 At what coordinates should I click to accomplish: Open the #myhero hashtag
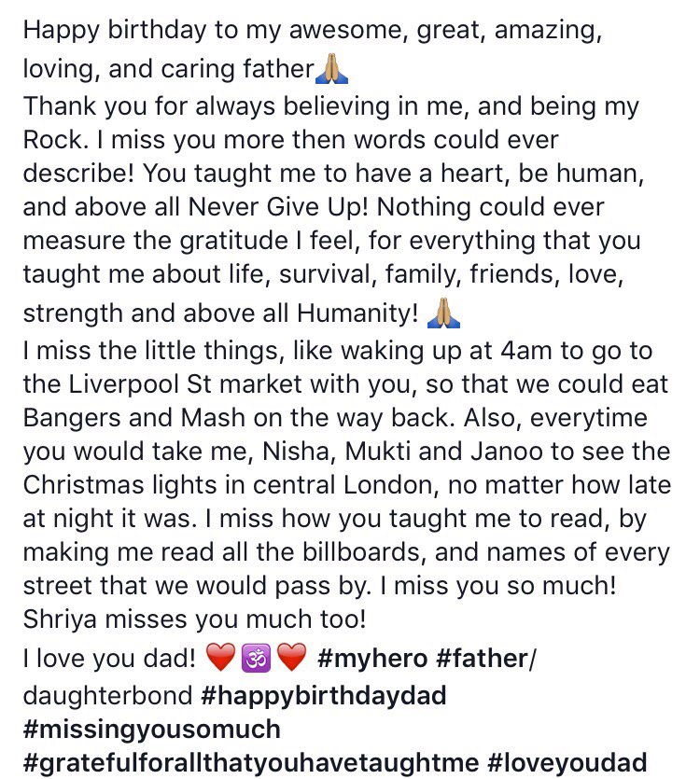(371, 659)
